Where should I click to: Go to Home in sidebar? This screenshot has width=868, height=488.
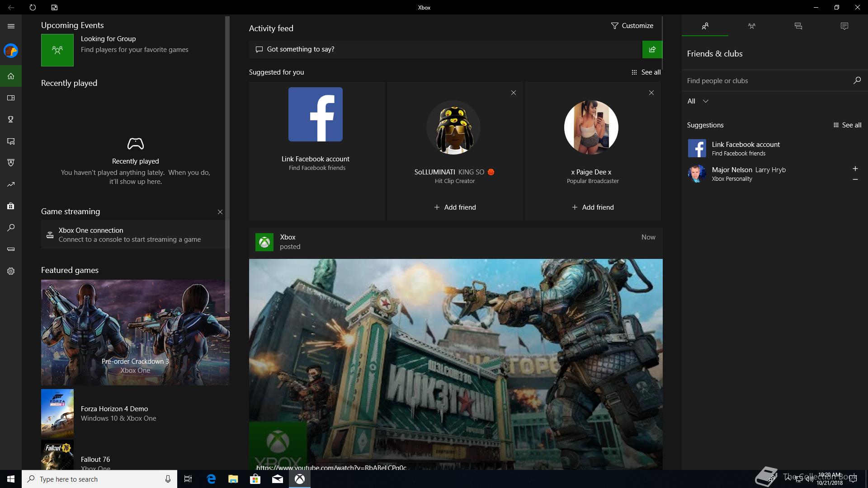[11, 76]
